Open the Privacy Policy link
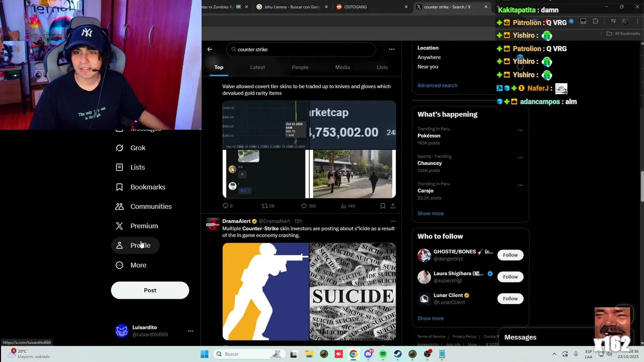The width and height of the screenshot is (644, 362). (x=464, y=336)
